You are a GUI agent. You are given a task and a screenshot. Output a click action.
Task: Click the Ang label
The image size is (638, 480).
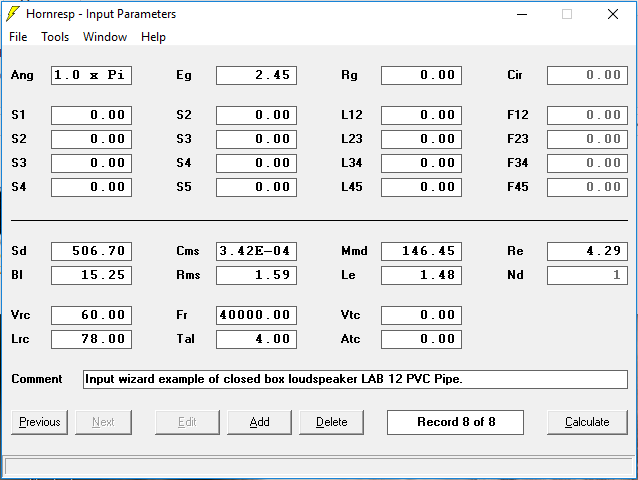[x=22, y=75]
